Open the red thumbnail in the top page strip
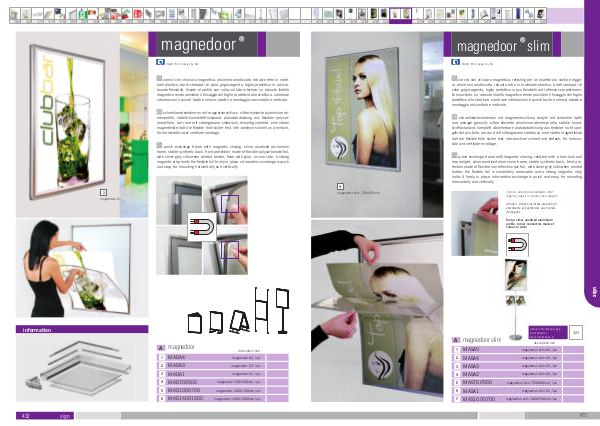600x426 pixels. (x=137, y=15)
